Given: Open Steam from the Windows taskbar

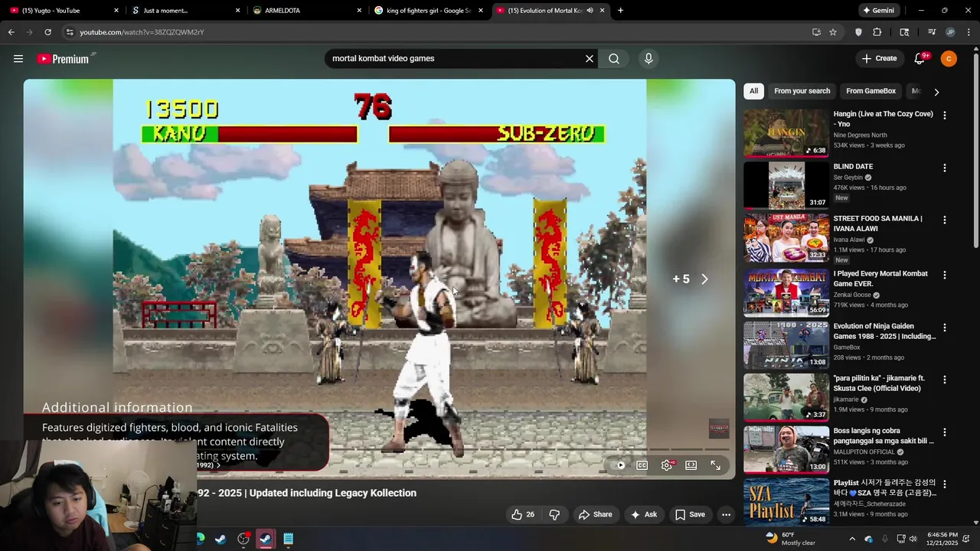Looking at the screenshot, I should coord(220,539).
